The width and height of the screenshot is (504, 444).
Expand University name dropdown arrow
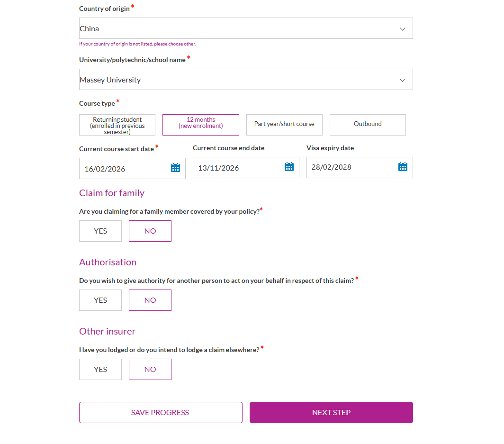(x=403, y=80)
